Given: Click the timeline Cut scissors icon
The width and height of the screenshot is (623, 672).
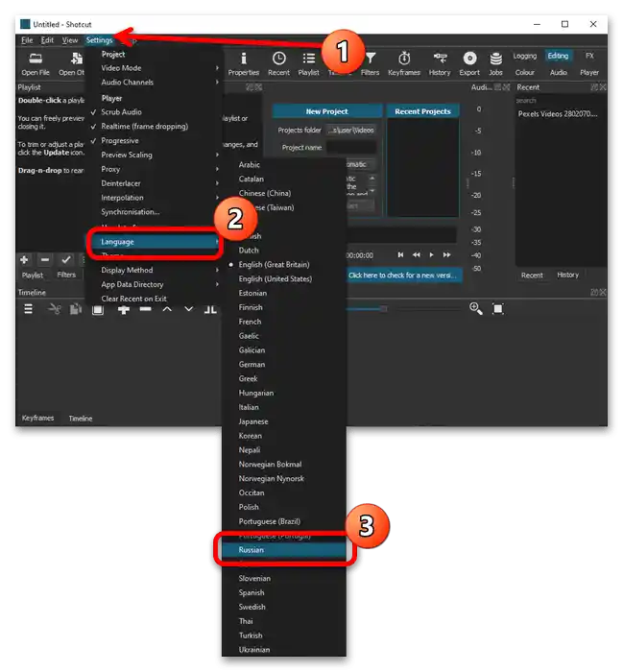Looking at the screenshot, I should [x=54, y=309].
